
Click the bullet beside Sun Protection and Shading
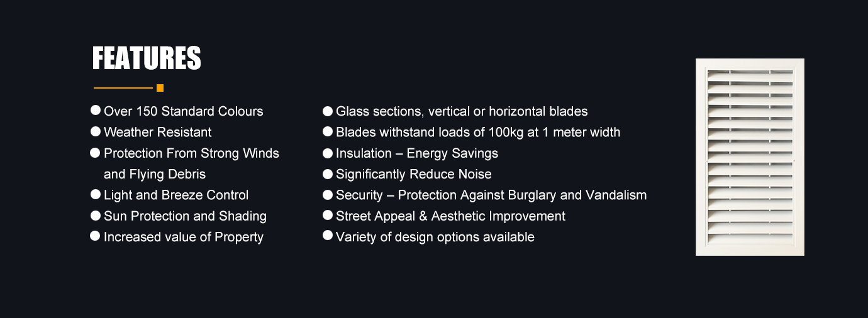pos(96,215)
